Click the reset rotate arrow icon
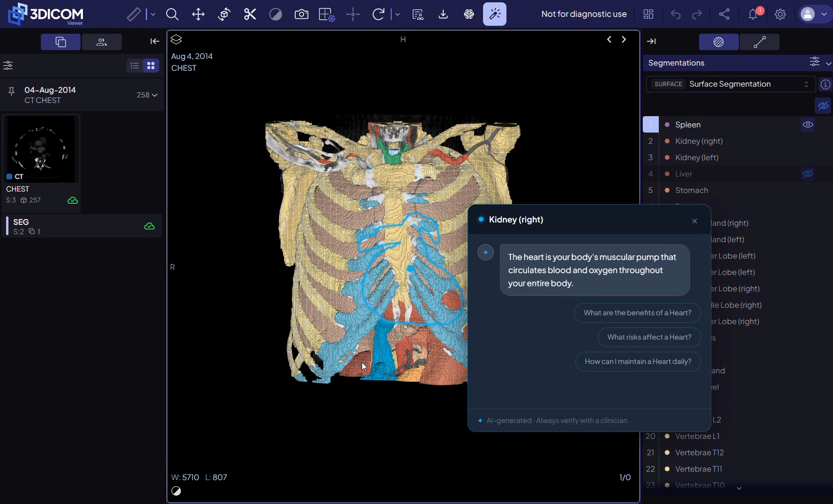The height and width of the screenshot is (504, 833). 378,15
